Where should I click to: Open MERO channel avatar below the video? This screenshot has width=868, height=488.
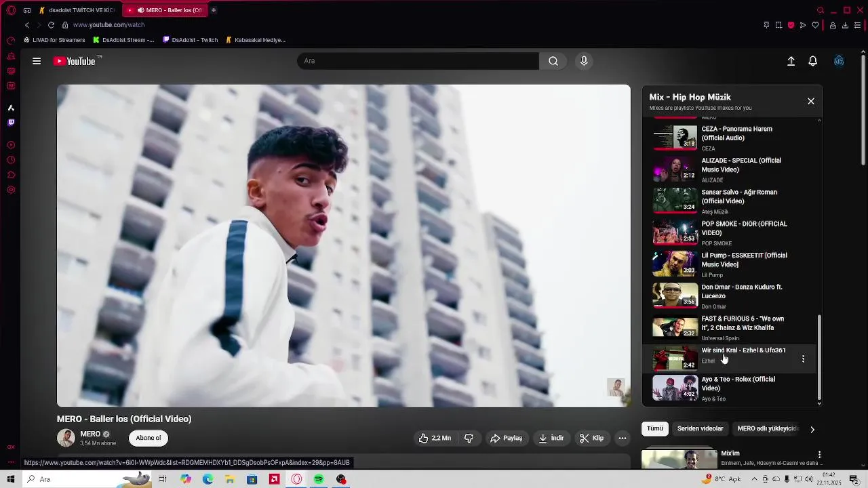[66, 438]
